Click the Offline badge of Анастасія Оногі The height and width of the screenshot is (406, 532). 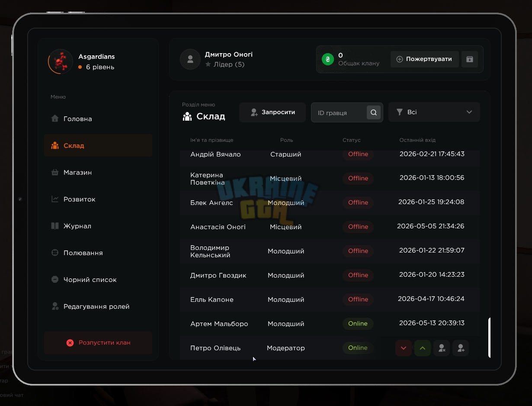pos(358,227)
